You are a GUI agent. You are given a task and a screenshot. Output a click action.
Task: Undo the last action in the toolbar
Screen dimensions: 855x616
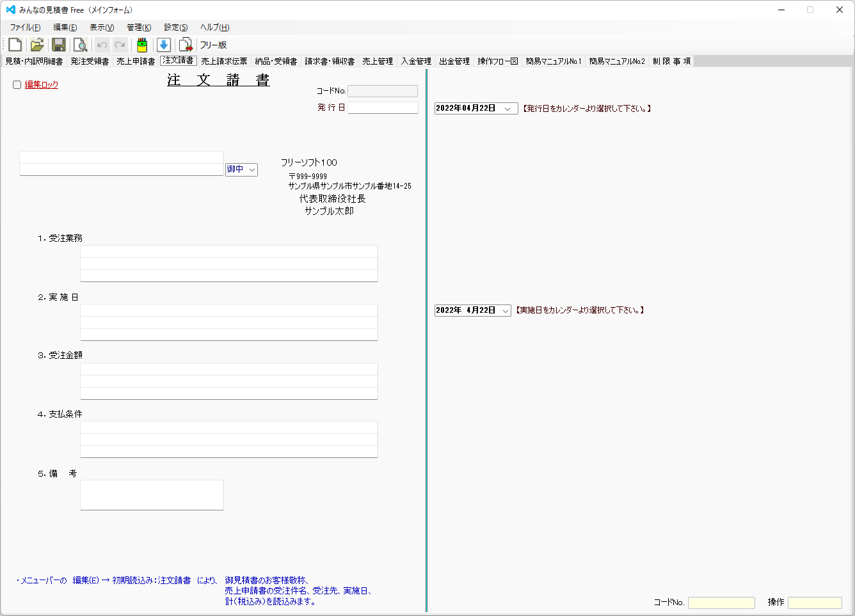tap(101, 44)
